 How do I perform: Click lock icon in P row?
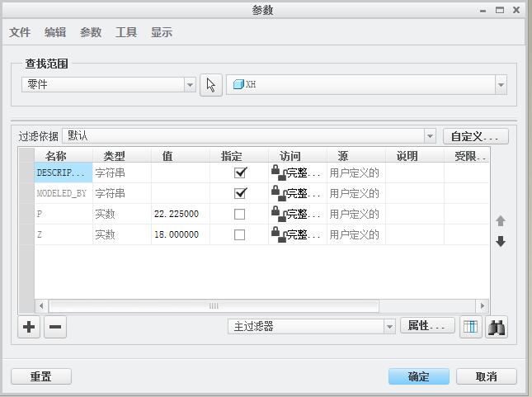[x=279, y=214]
